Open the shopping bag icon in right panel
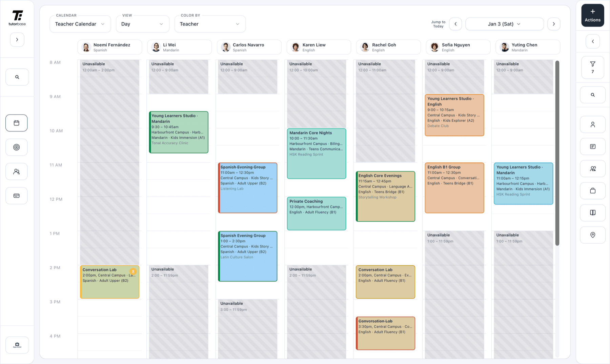 [593, 190]
